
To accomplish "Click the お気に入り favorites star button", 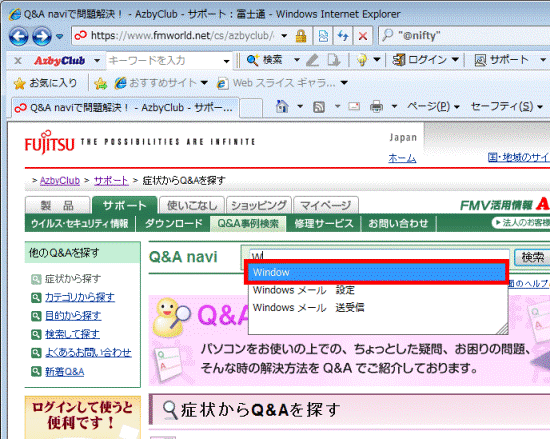I will 45,83.
